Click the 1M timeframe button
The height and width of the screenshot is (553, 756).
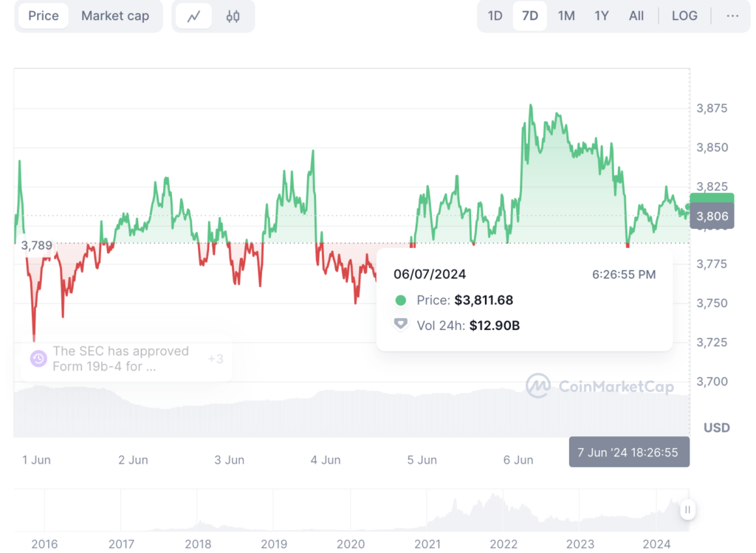coord(566,16)
